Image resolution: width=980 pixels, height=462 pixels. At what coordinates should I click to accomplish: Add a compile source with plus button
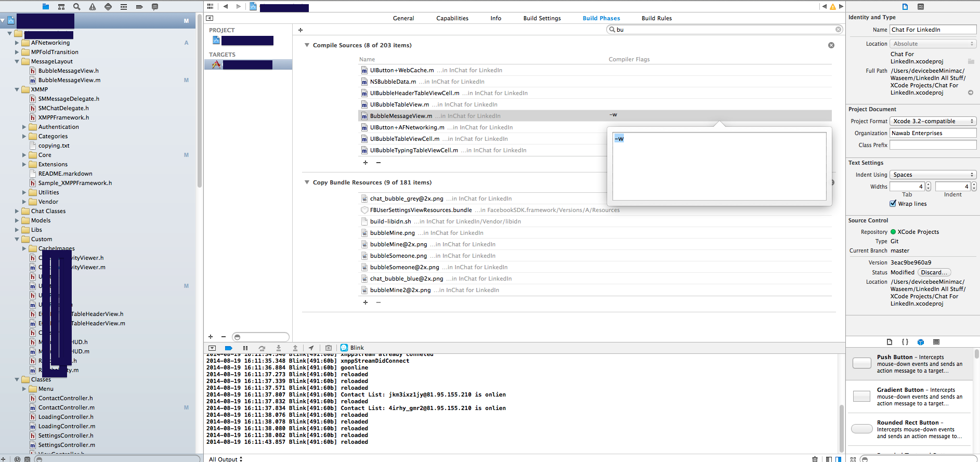[365, 163]
